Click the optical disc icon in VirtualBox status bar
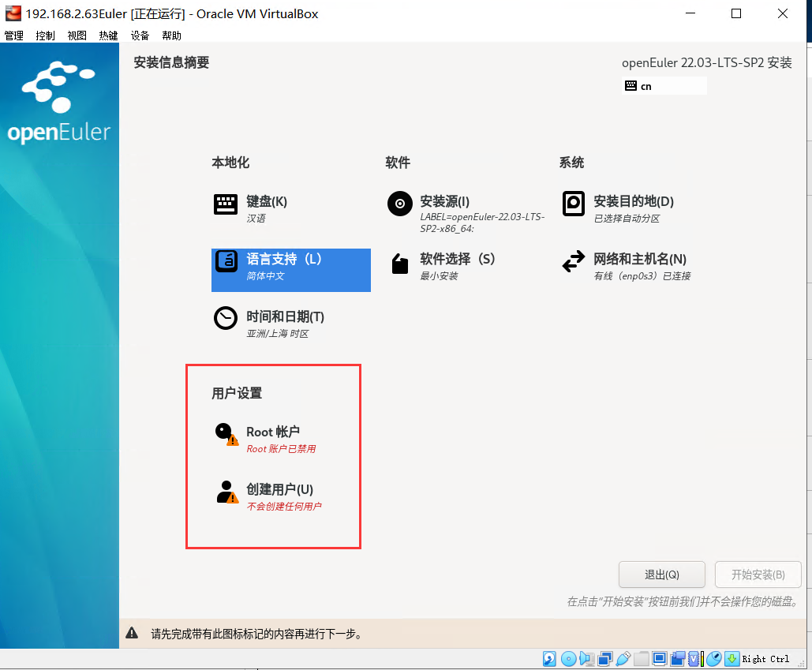Viewport: 812px width, 670px height. pyautogui.click(x=569, y=659)
